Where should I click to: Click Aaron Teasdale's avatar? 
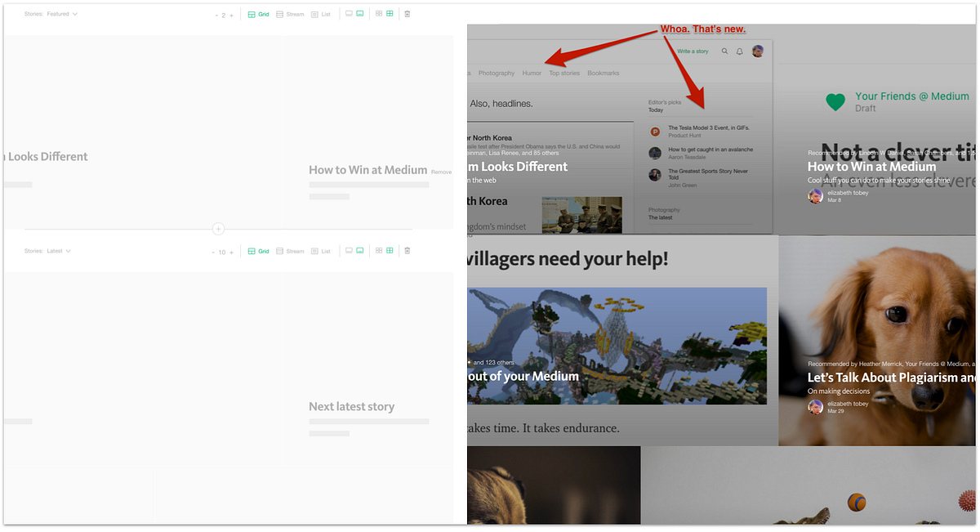[655, 153]
